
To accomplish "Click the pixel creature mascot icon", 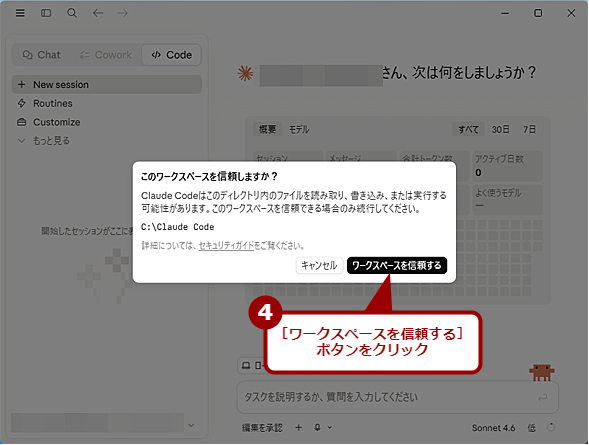I will click(x=542, y=372).
